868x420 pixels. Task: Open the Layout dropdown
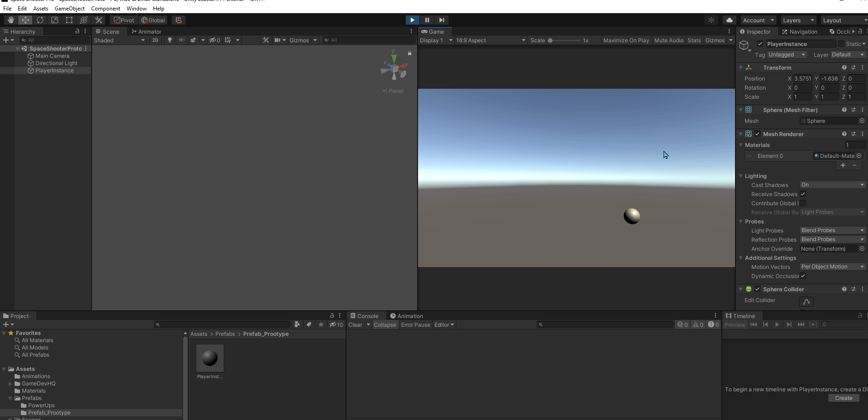pos(843,20)
